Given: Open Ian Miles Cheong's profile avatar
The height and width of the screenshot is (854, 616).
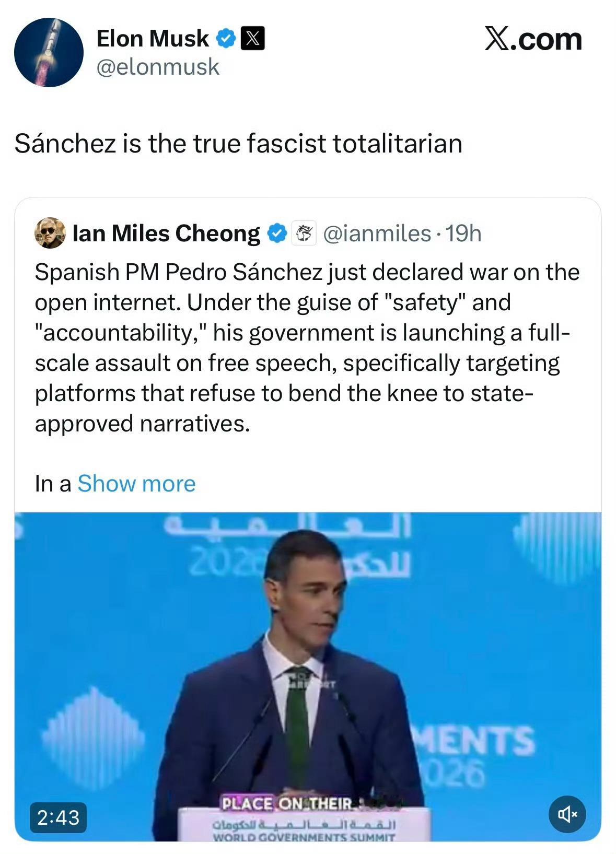Looking at the screenshot, I should tap(50, 233).
